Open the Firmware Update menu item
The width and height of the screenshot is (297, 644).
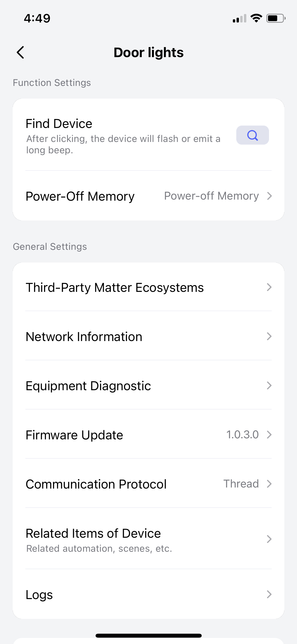74,435
